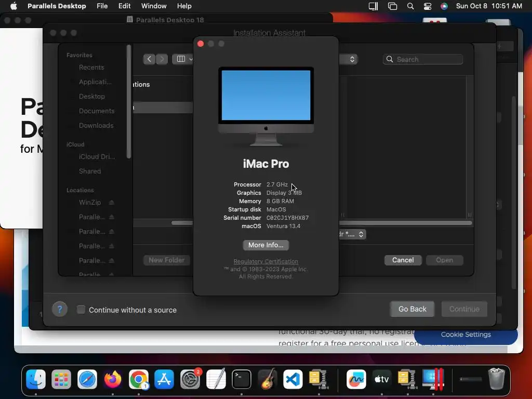The width and height of the screenshot is (532, 399).
Task: Click the overlapping-windows menu bar icon
Action: tap(393, 6)
